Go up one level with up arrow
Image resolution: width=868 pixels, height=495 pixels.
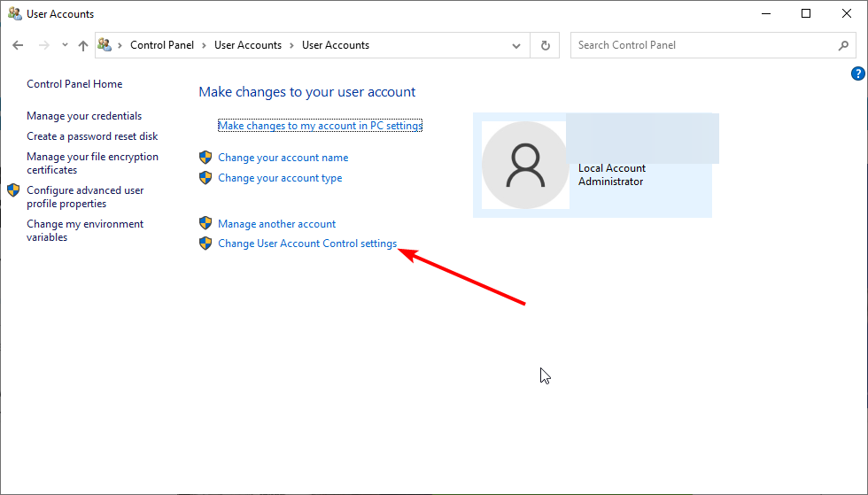pyautogui.click(x=83, y=45)
